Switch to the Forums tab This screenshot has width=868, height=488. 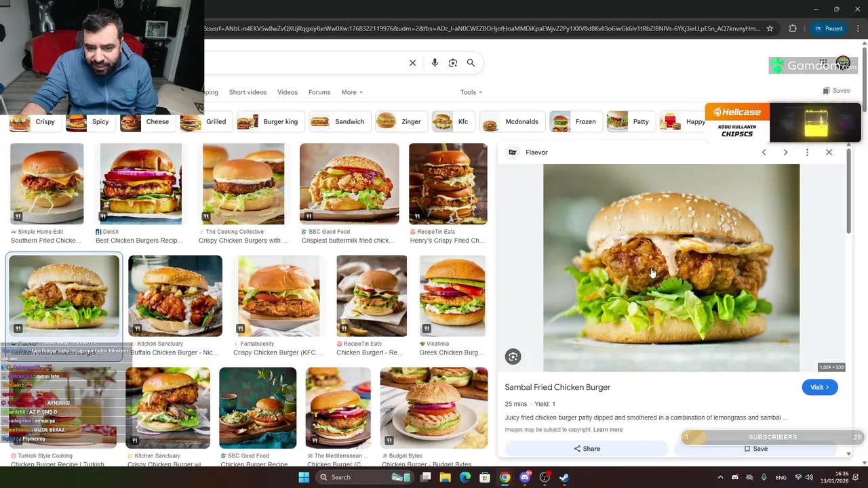click(x=319, y=92)
